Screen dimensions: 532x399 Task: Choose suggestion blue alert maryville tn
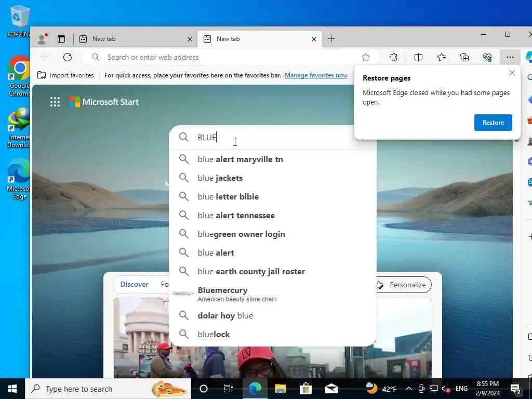pos(272,159)
